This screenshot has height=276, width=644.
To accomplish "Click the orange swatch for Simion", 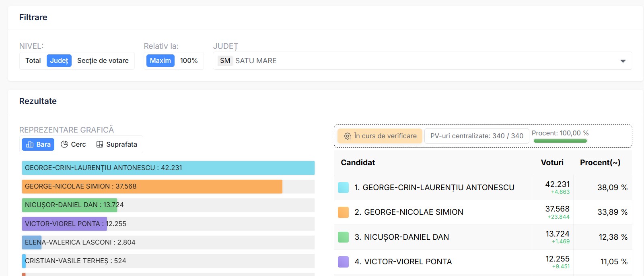I will (343, 212).
